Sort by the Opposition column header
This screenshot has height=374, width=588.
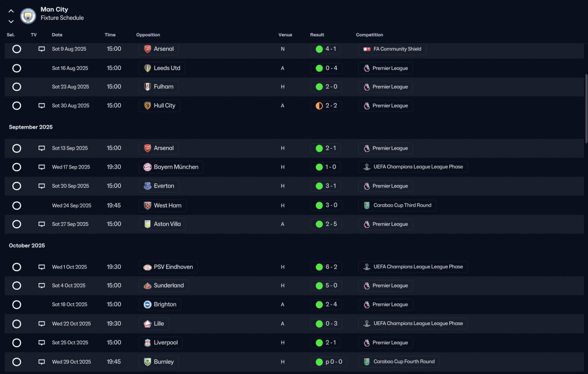(148, 35)
